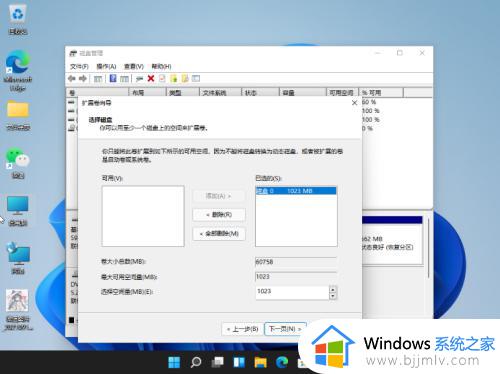Click the 60 % cell in volume list
This screenshot has width=500, height=374.
(x=369, y=102)
